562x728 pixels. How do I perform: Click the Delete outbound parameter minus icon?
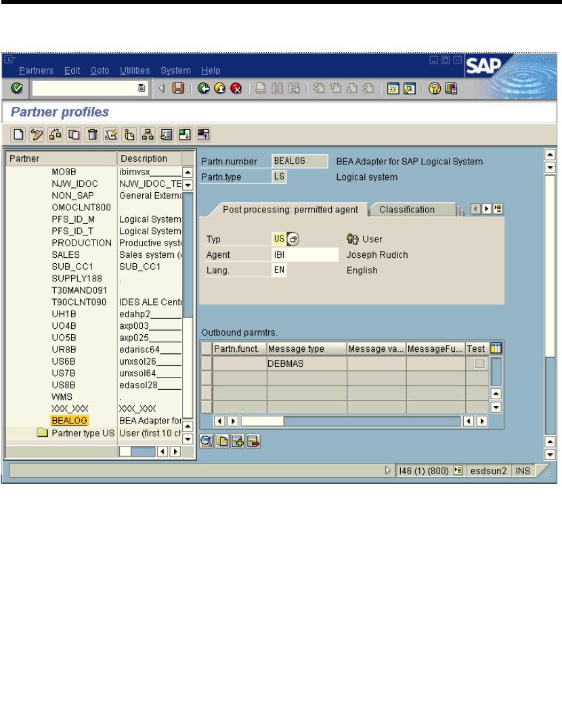click(253, 441)
